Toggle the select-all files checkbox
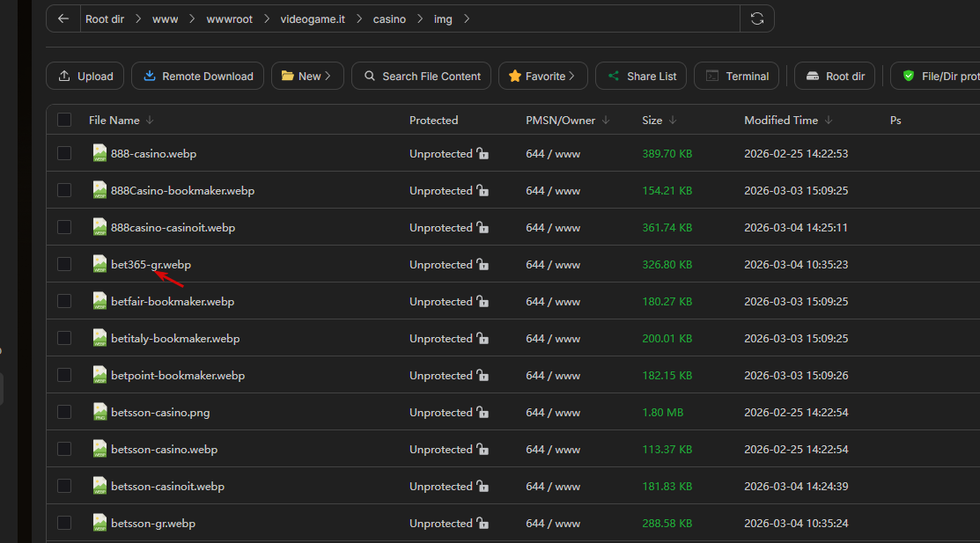The width and height of the screenshot is (980, 543). [64, 121]
